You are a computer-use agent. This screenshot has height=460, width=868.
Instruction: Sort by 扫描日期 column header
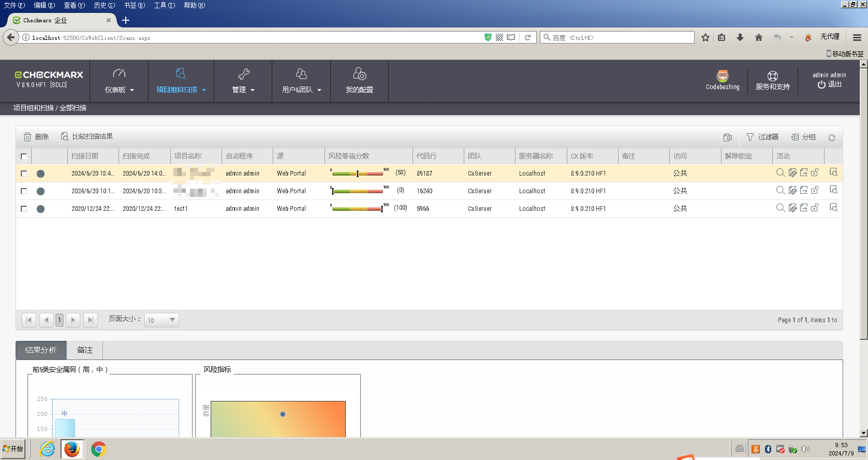(85, 156)
